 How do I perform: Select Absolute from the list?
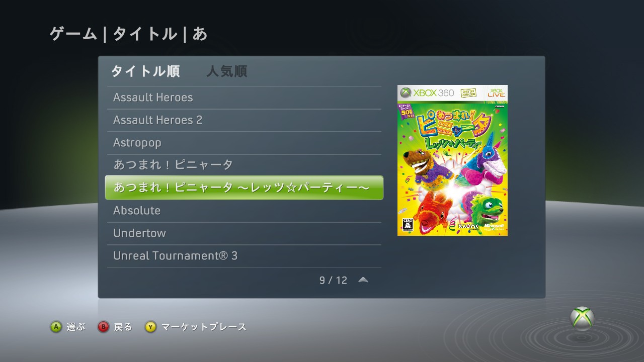pos(244,211)
